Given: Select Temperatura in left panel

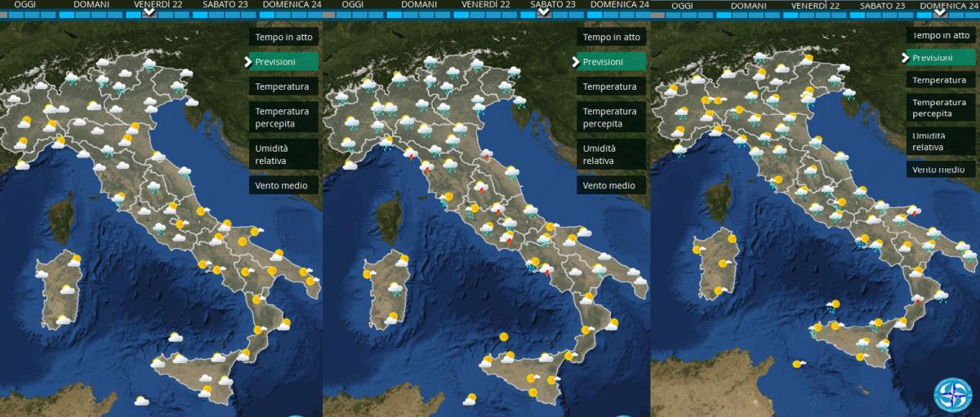Looking at the screenshot, I should [283, 87].
